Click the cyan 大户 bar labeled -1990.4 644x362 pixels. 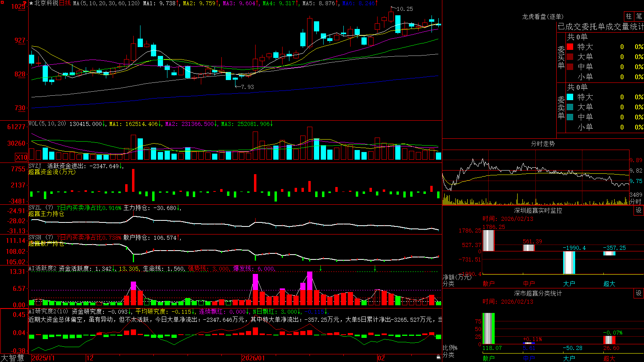[569, 263]
